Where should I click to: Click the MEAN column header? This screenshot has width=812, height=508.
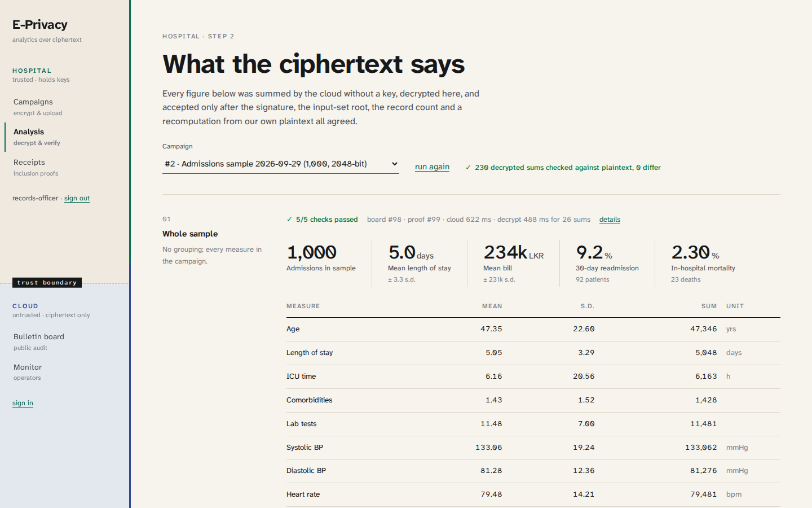(x=492, y=306)
